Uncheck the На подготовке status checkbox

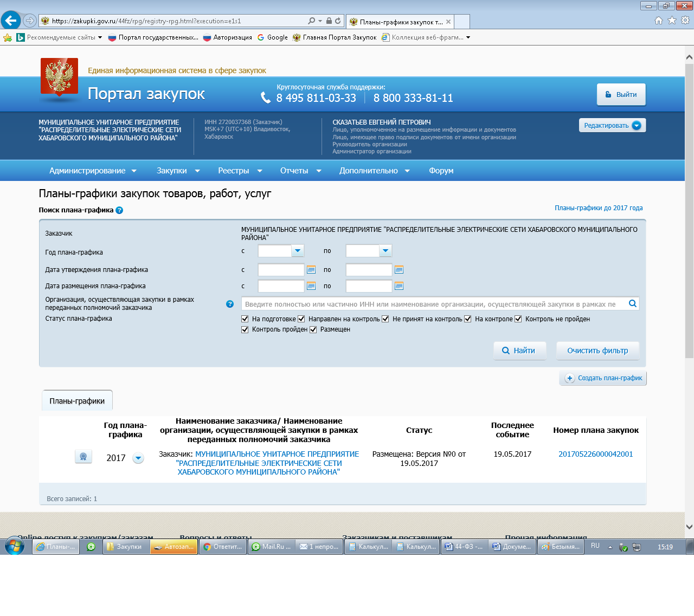[x=245, y=319]
